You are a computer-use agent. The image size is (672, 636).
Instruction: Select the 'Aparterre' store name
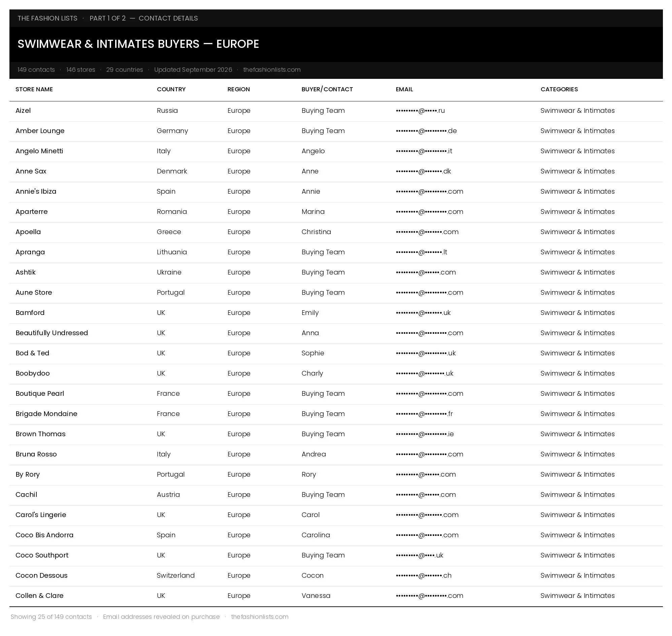click(32, 212)
